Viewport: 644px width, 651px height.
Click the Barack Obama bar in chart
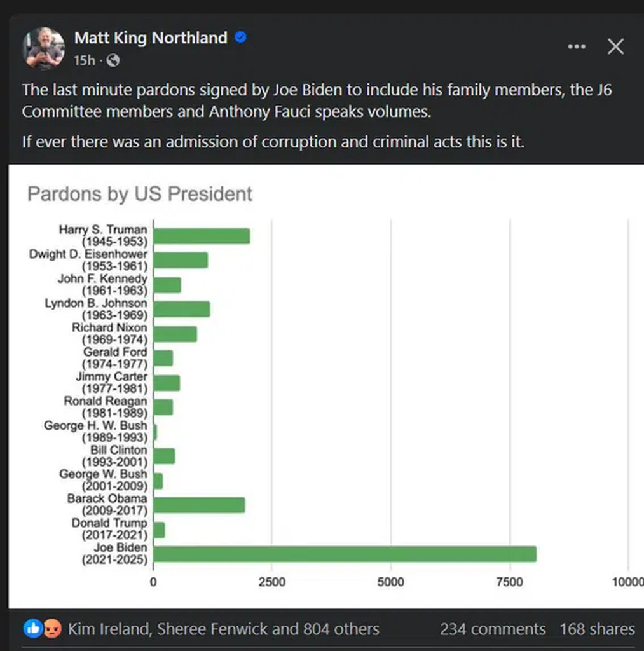(x=200, y=505)
